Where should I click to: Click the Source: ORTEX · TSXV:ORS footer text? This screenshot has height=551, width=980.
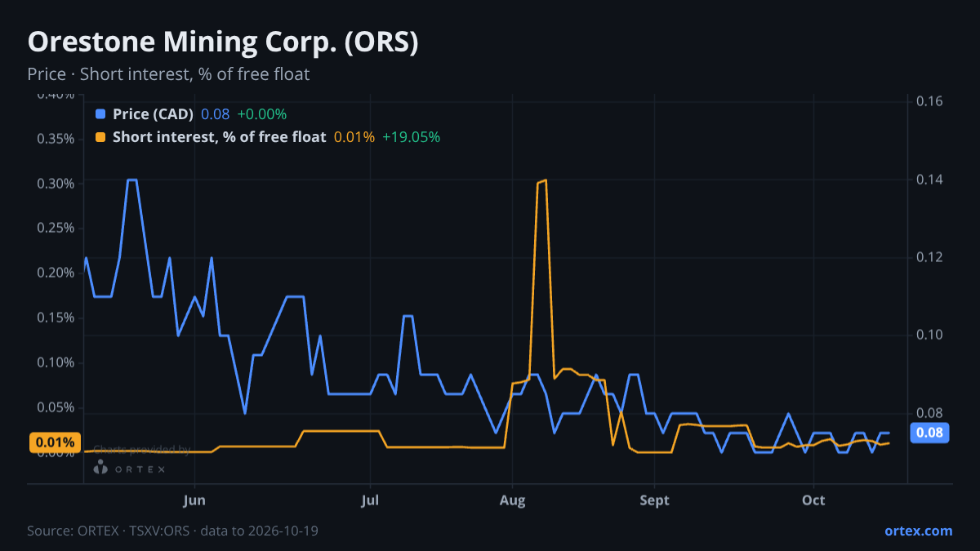click(172, 531)
